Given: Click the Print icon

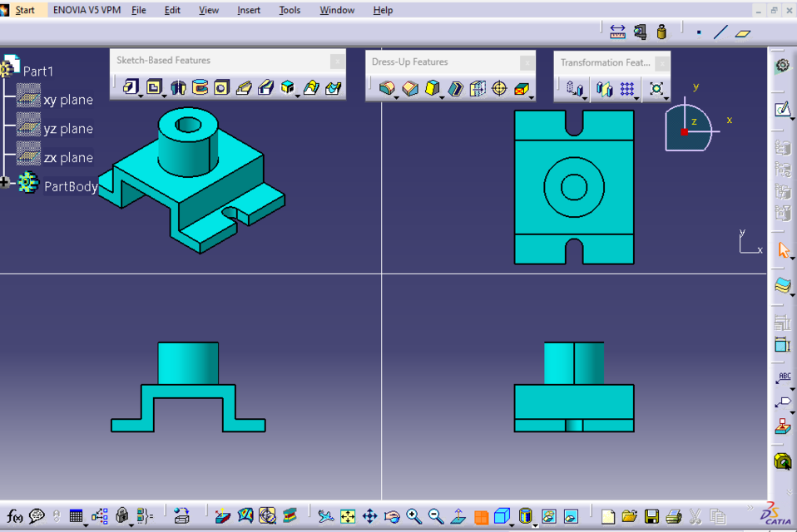Looking at the screenshot, I should click(x=673, y=516).
